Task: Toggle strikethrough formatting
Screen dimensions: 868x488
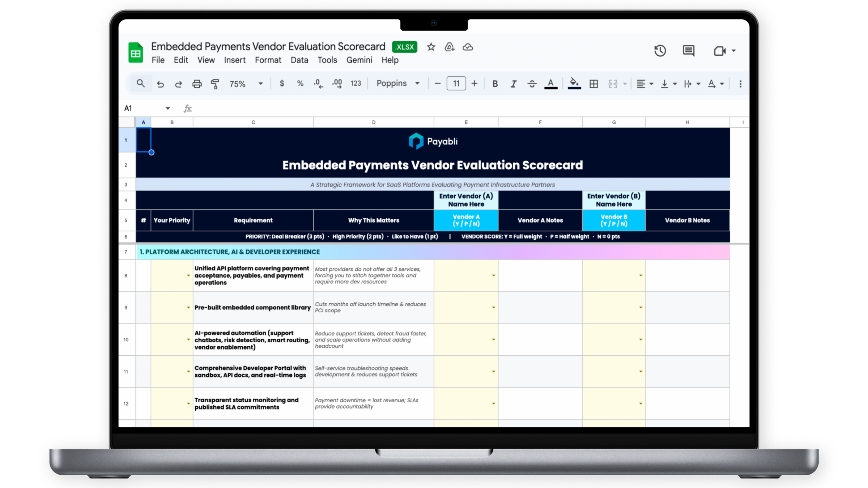Action: 532,84
